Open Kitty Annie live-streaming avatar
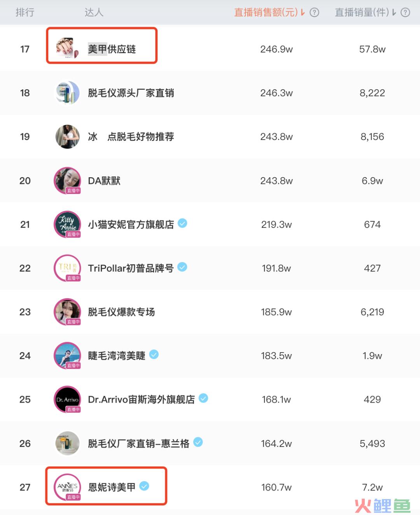Screen dimensions: 420x515 [67, 224]
